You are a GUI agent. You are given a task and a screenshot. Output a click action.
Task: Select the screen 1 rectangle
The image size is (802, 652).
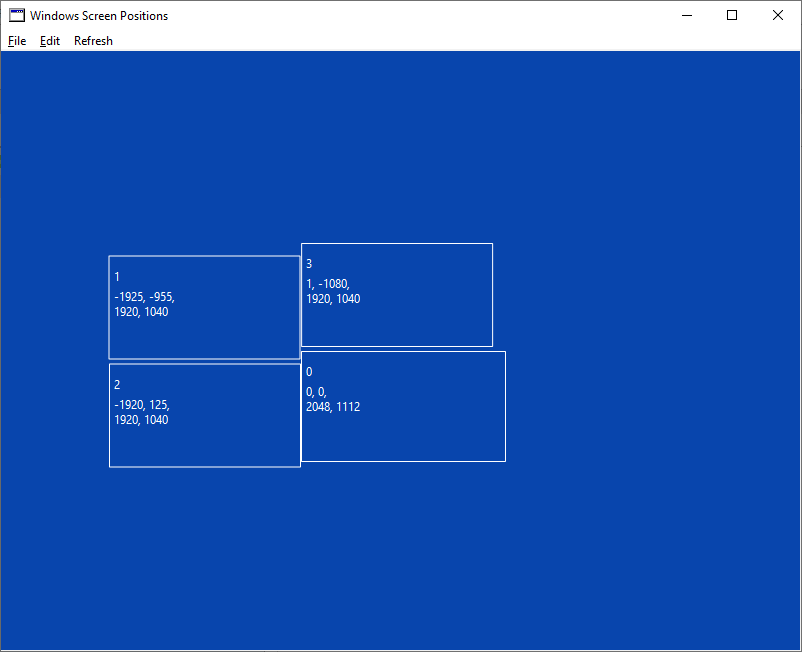click(204, 307)
